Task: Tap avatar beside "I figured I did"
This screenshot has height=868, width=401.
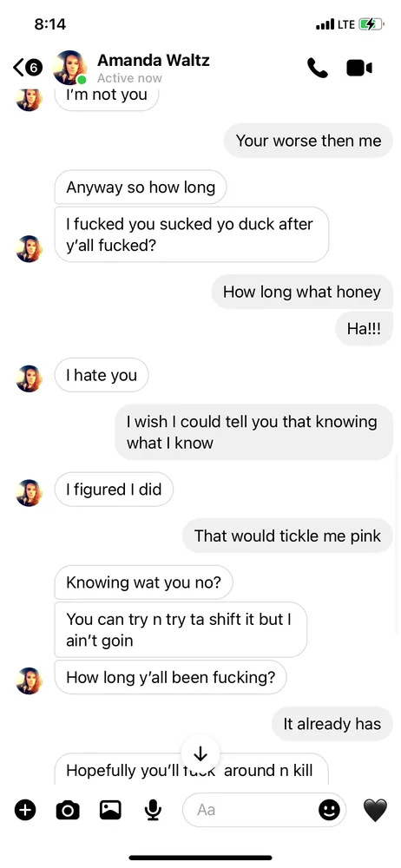Action: 30,493
